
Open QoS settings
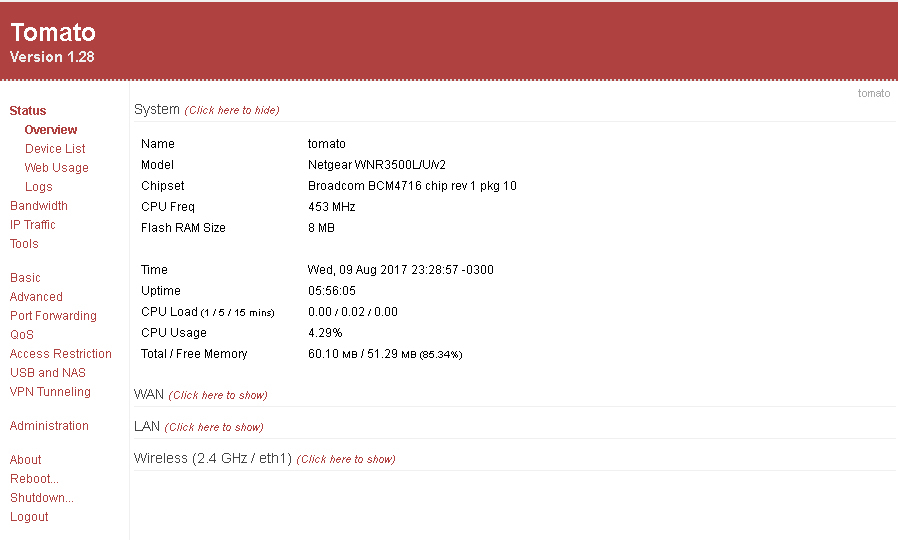(22, 334)
